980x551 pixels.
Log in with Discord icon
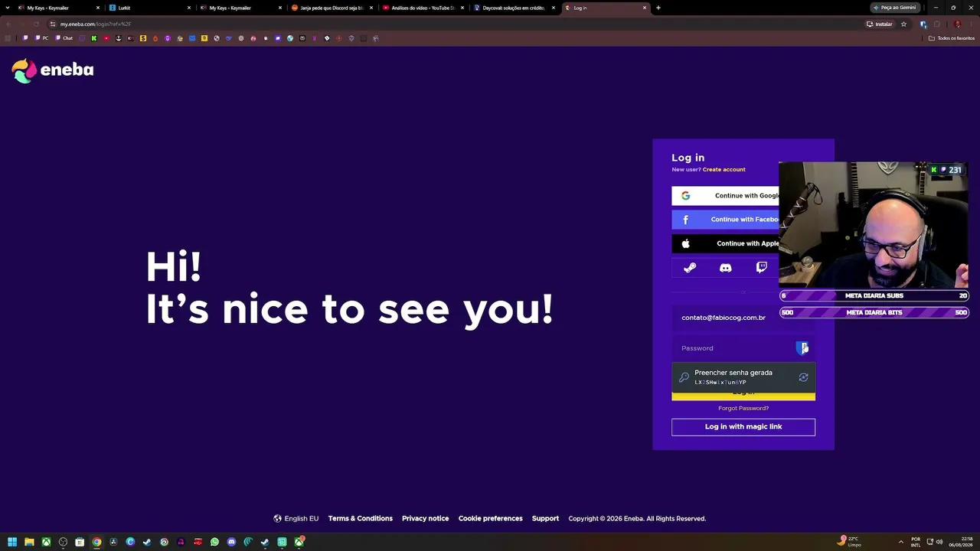(726, 268)
